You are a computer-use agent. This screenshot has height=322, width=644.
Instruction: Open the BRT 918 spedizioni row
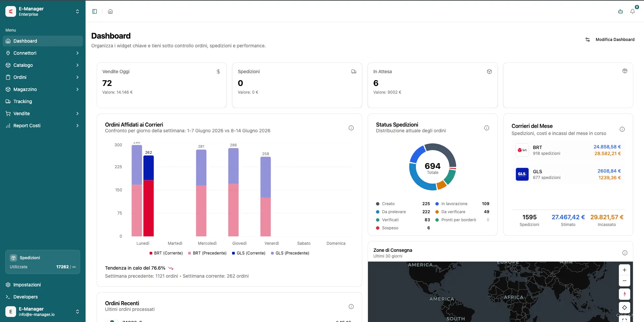568,150
